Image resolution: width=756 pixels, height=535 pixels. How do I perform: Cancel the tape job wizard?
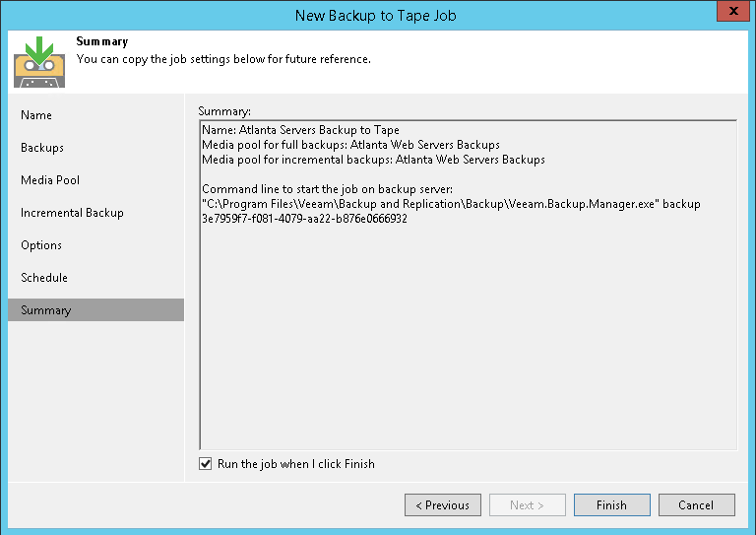[695, 505]
